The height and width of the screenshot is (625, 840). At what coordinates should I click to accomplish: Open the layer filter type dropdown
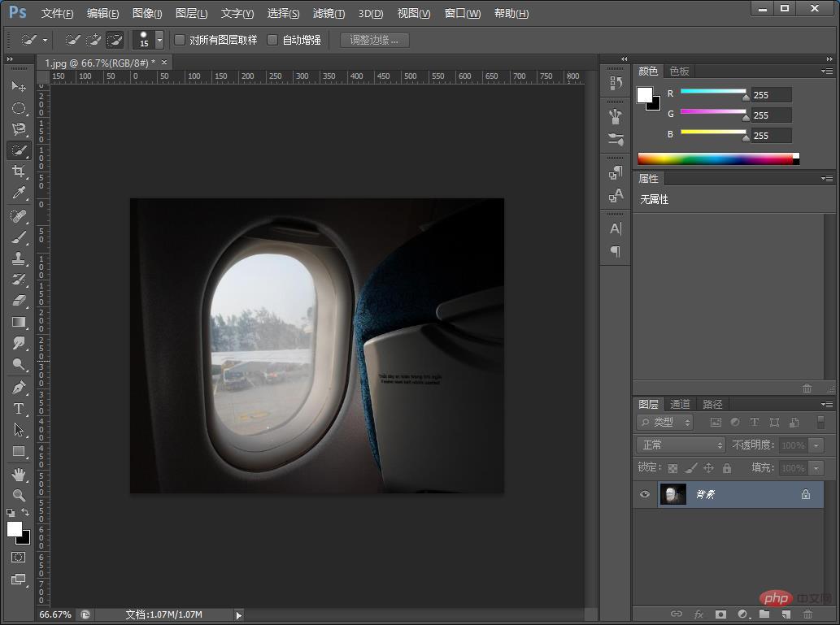[665, 422]
